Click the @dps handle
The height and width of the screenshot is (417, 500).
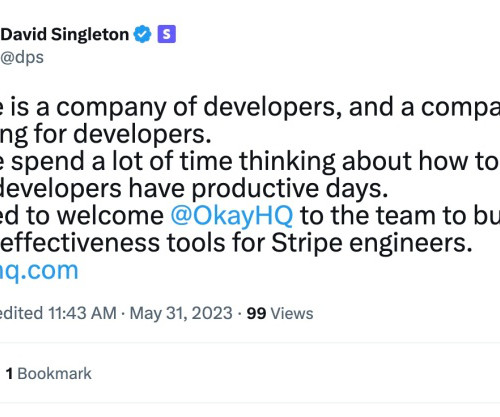22,57
